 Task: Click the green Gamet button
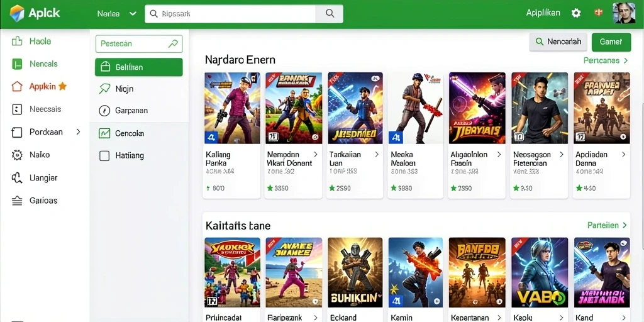click(611, 42)
